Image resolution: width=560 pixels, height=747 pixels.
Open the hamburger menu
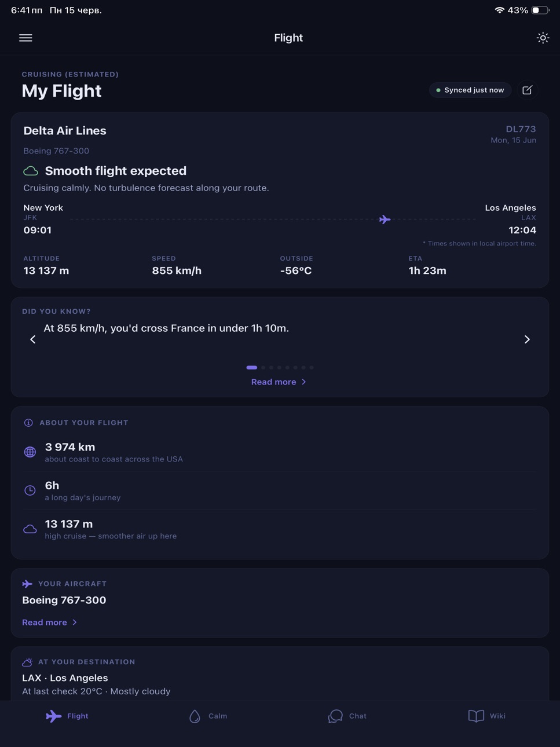click(x=25, y=38)
